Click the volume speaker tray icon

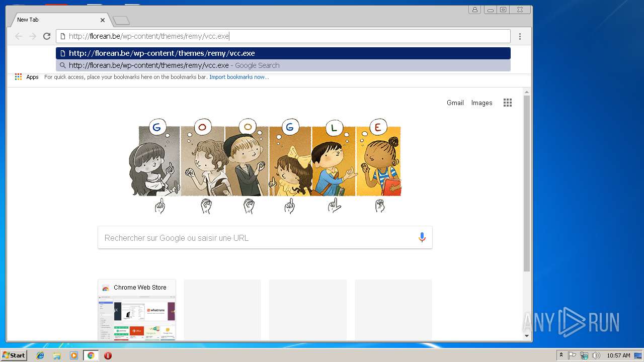[x=596, y=355]
